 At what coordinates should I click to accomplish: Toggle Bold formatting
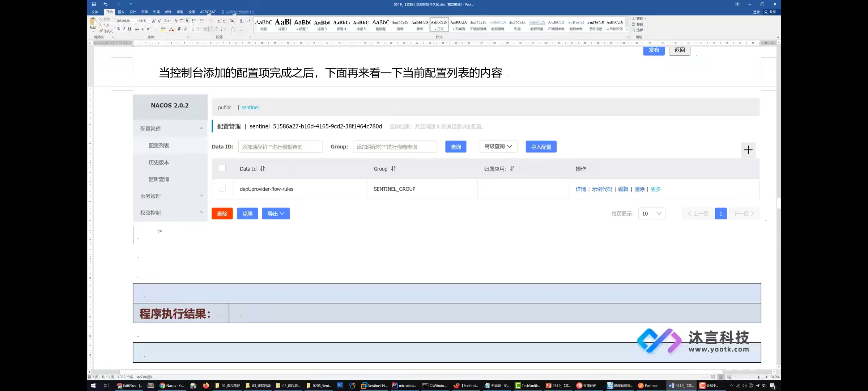click(119, 29)
